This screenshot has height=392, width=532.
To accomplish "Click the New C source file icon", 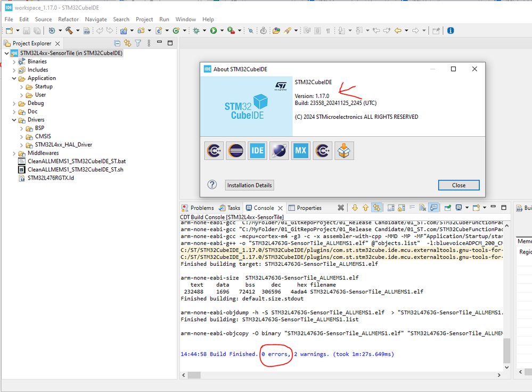I will 159,30.
